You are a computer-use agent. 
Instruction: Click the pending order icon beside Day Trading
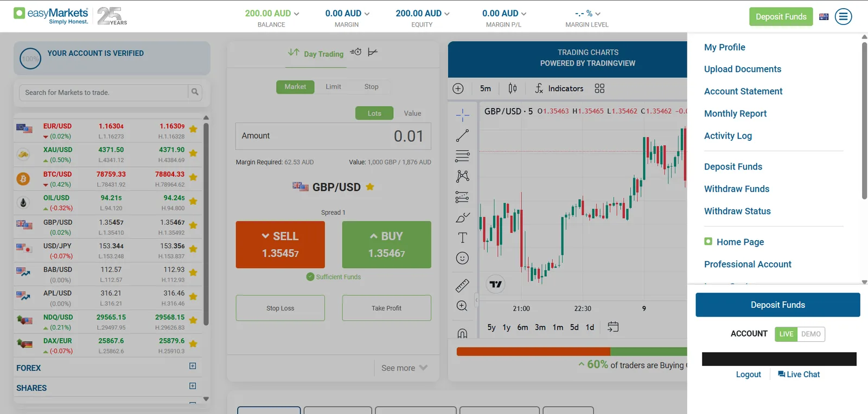click(x=356, y=52)
